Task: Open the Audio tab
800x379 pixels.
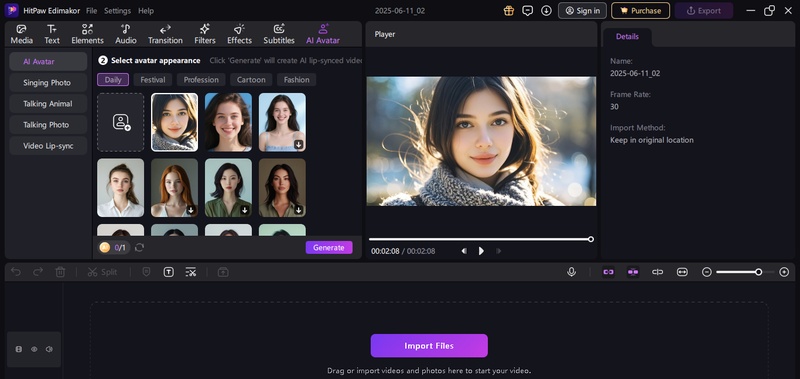Action: [x=126, y=34]
